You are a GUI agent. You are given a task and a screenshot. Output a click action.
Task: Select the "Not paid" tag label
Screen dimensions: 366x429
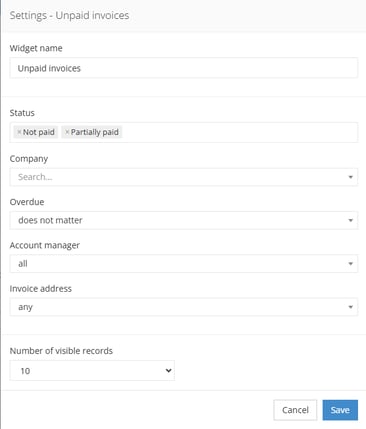pos(39,132)
